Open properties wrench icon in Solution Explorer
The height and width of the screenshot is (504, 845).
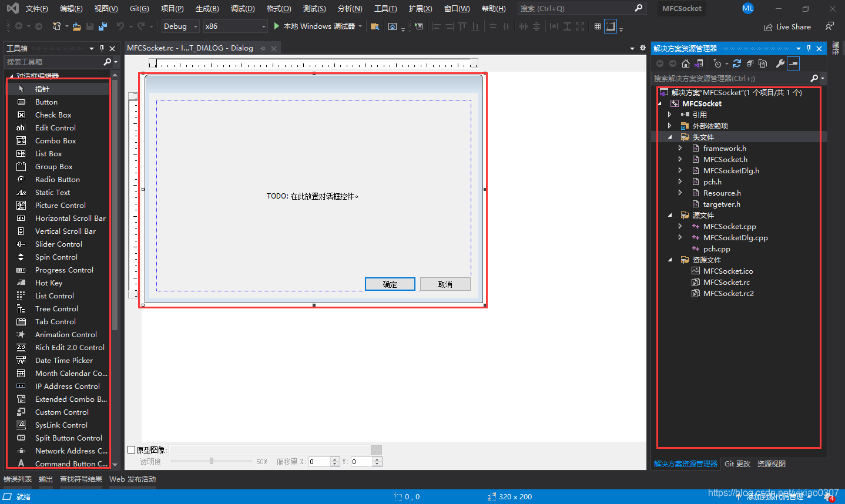coord(780,63)
